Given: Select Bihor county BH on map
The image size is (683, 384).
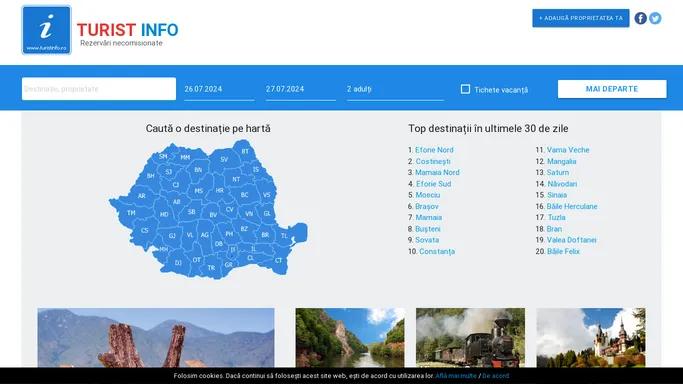Looking at the screenshot, I should (x=151, y=176).
